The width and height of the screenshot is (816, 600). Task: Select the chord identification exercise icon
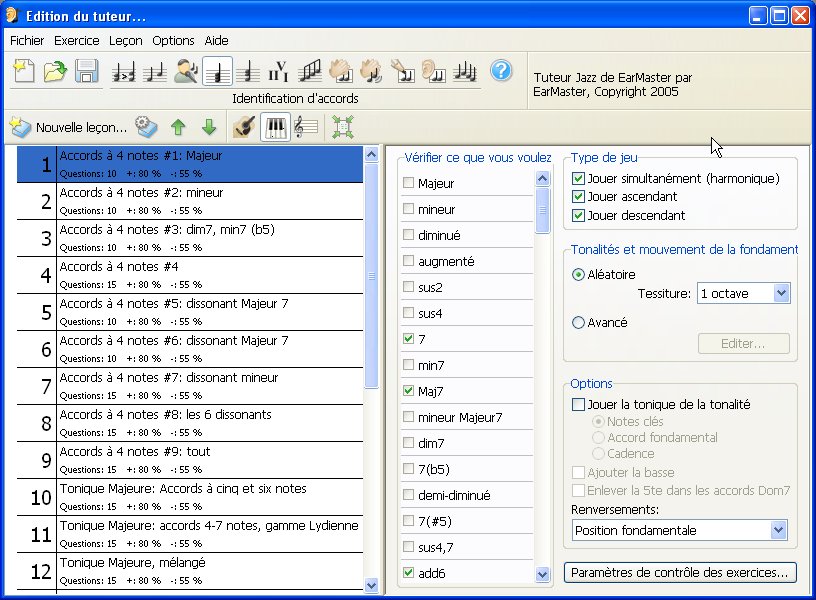pyautogui.click(x=217, y=72)
